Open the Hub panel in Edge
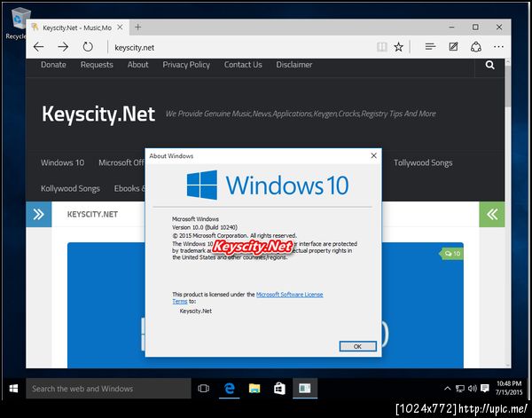Screen dimensions: 532x418 [430, 47]
